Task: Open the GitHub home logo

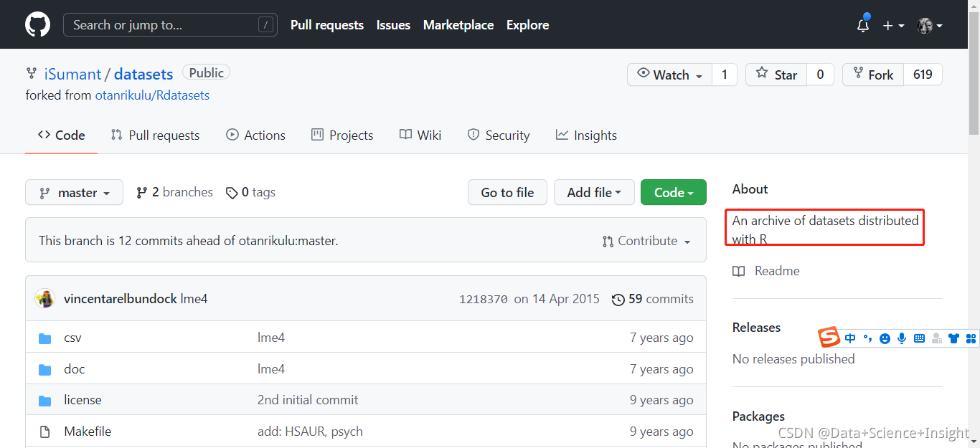Action: [38, 25]
